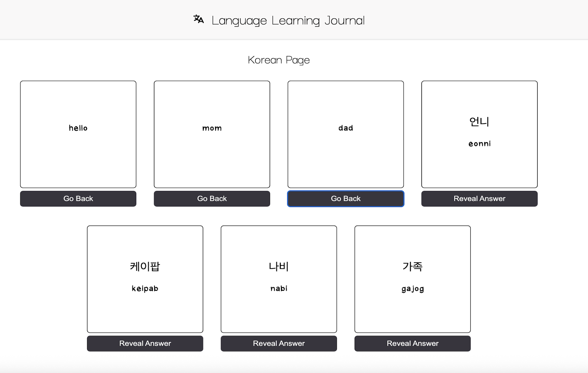Click the keipab romanization text
The image size is (588, 373).
pos(145,288)
